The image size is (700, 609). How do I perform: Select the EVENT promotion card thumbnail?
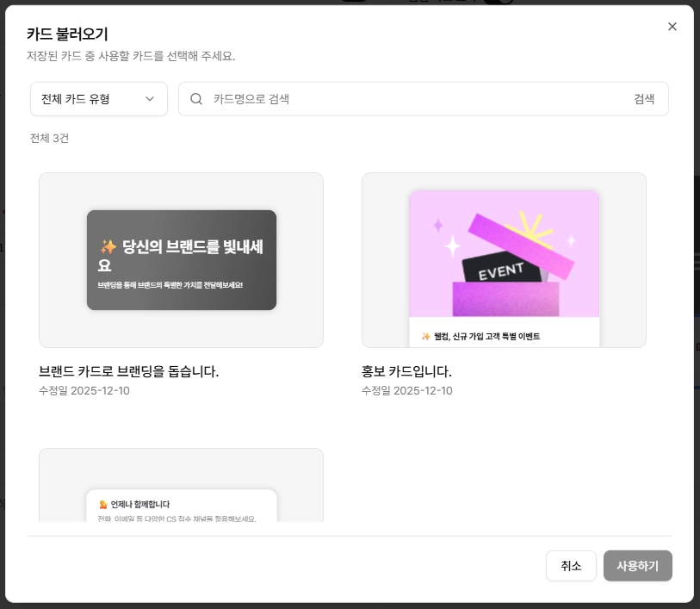[x=504, y=260]
